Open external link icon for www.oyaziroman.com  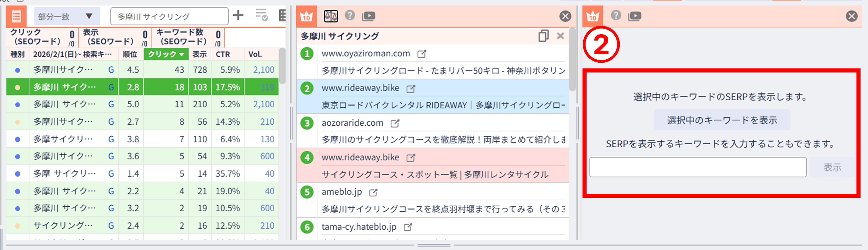tap(421, 54)
